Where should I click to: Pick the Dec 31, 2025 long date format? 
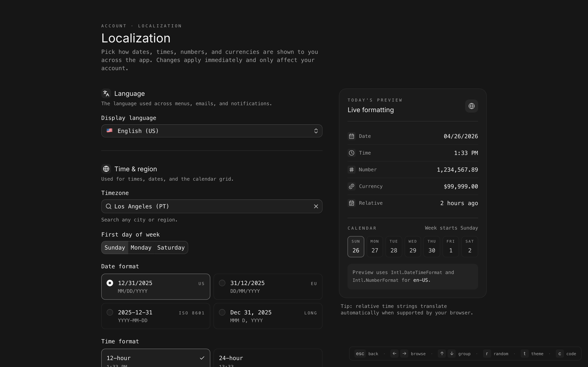tap(268, 316)
